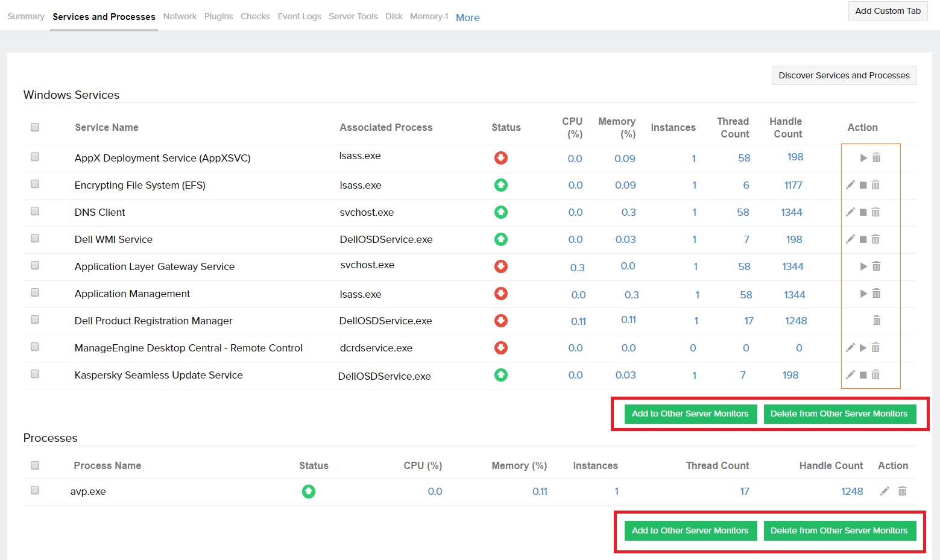Viewport: 940px width, 560px height.
Task: Click Delete from Other Server Monitors under Windows Services
Action: pos(839,414)
